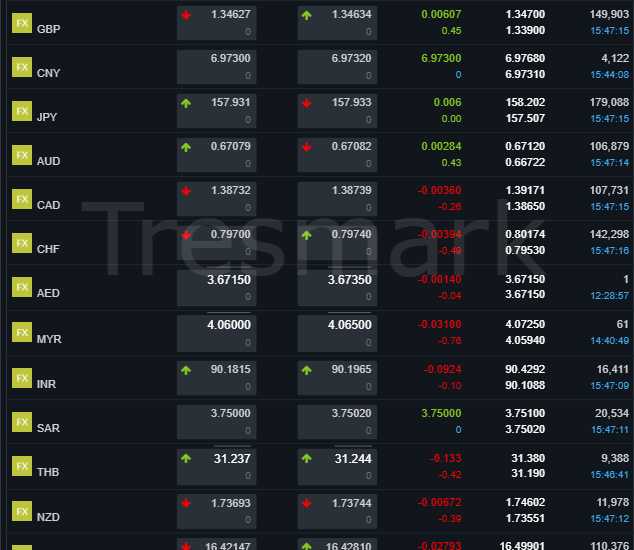Click the FX icon next to AUD
This screenshot has width=634, height=550.
tap(22, 155)
